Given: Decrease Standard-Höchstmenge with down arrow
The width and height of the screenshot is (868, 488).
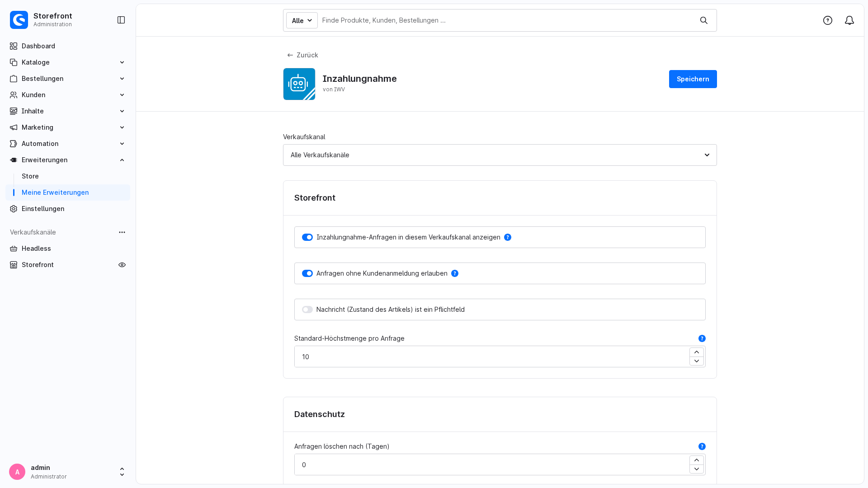Looking at the screenshot, I should (697, 361).
